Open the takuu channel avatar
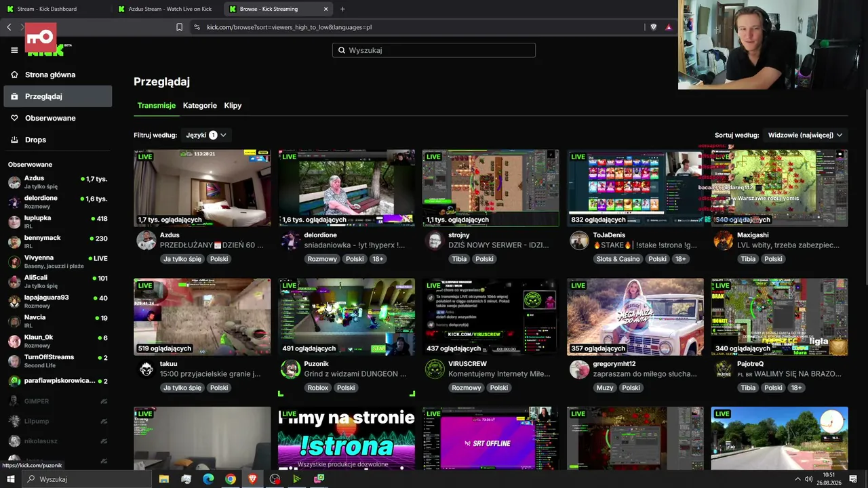Screen dimensions: 868x488 click(146, 369)
